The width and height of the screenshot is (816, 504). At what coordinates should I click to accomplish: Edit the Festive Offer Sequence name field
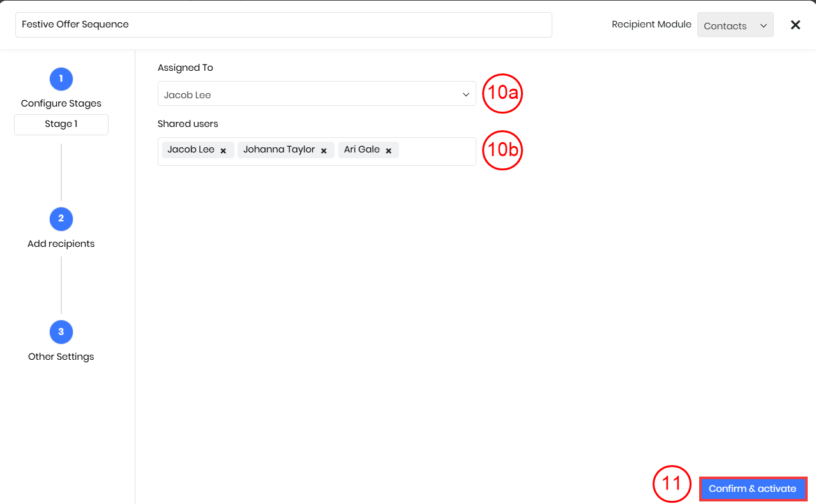coord(283,25)
